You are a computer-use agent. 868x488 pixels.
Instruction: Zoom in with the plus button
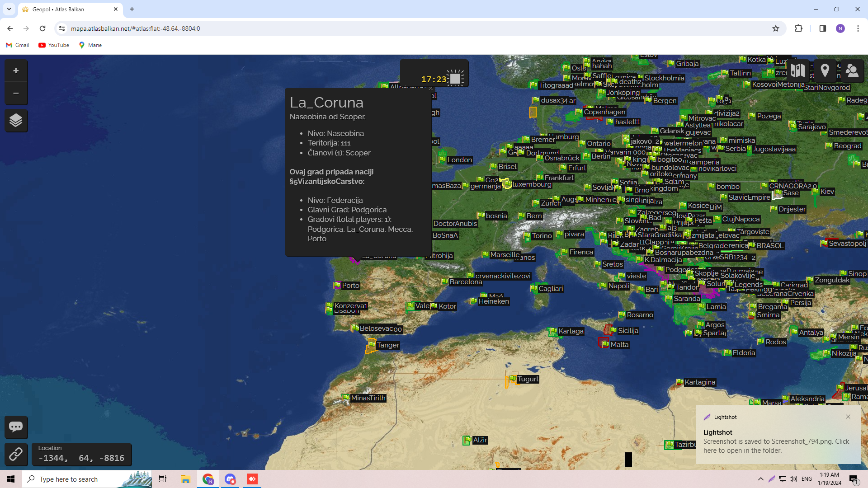tap(16, 71)
